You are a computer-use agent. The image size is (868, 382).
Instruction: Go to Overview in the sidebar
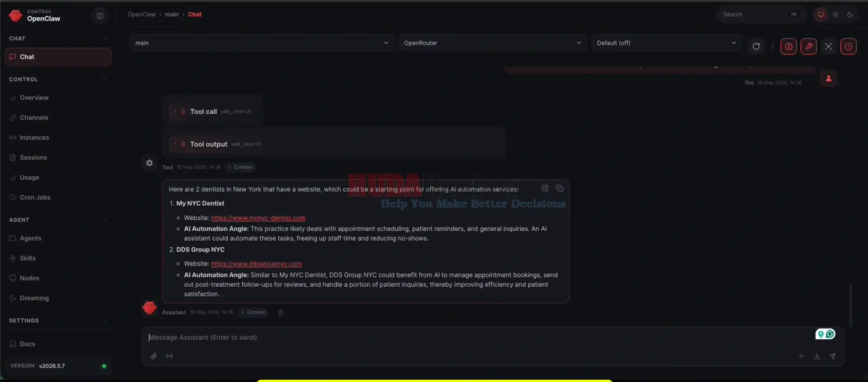coord(58,97)
